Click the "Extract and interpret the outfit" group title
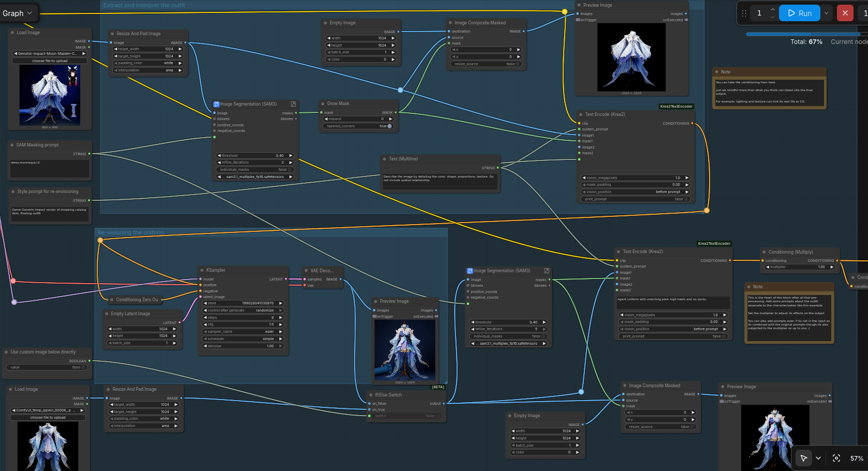 tap(144, 6)
